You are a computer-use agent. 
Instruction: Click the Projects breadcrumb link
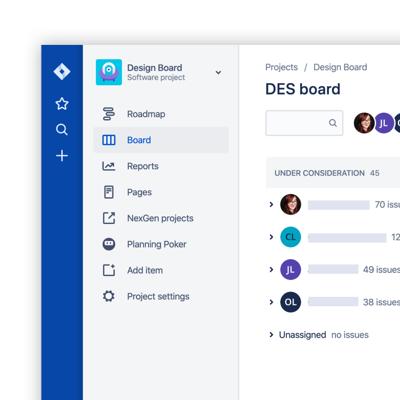[281, 67]
